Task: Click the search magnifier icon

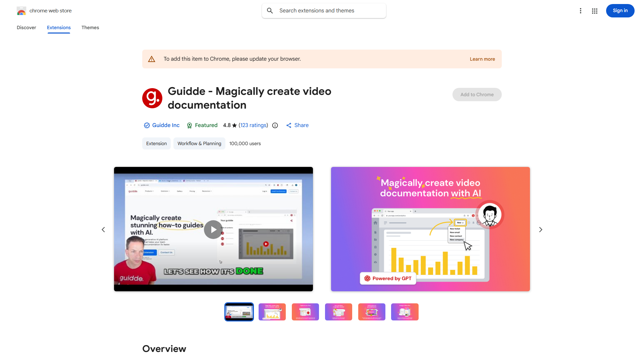Action: tap(270, 11)
